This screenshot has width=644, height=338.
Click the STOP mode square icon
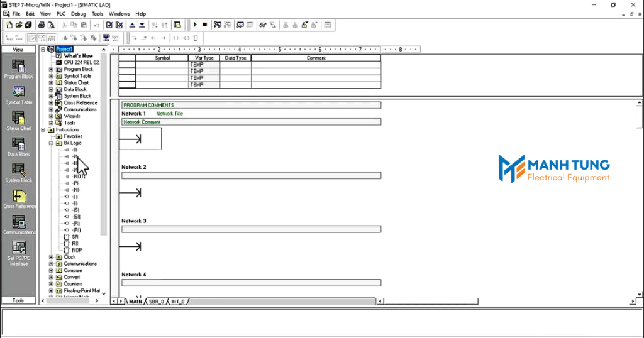pos(204,25)
